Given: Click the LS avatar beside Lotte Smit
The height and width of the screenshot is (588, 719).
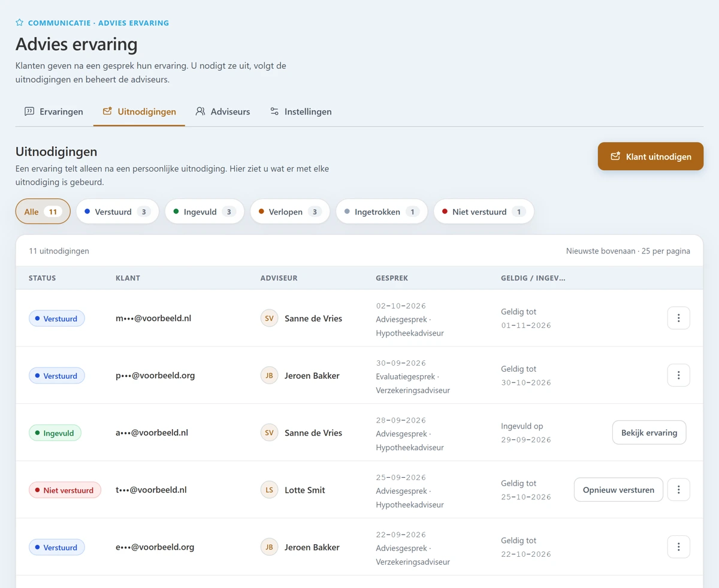Looking at the screenshot, I should tap(270, 490).
